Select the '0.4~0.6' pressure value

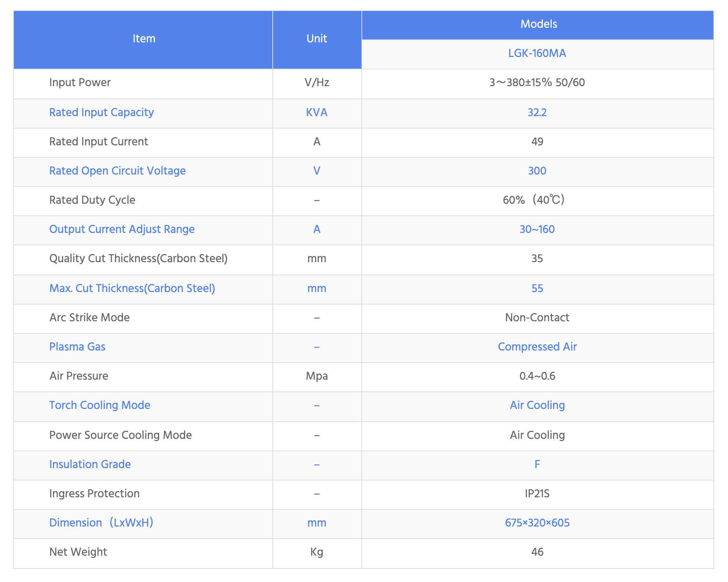[x=537, y=376]
